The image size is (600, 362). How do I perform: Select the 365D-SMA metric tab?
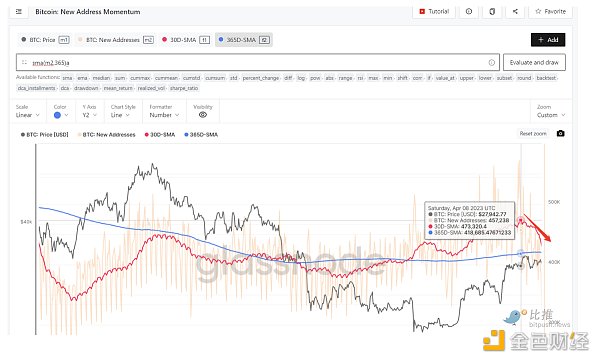[x=244, y=40]
